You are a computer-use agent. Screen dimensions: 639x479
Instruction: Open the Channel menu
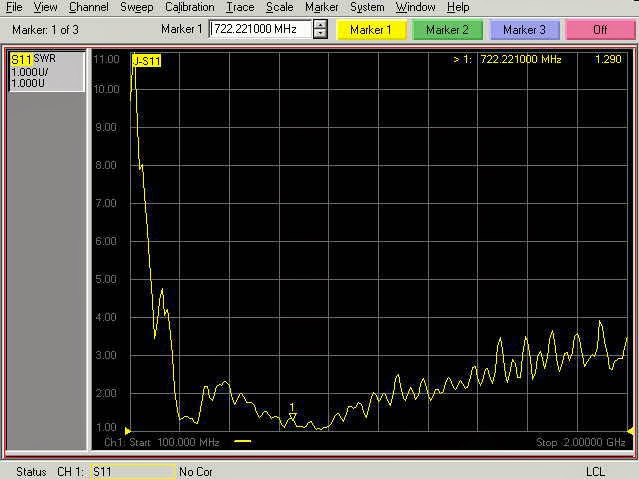coord(88,7)
